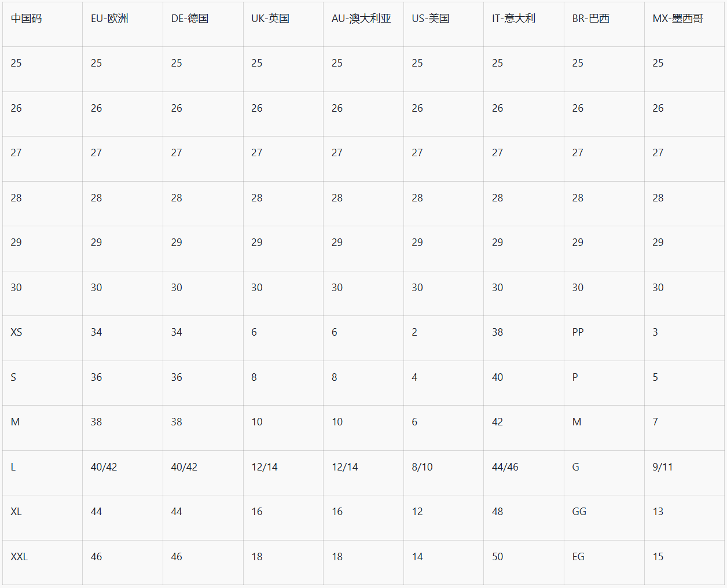Click 25 in the MX-墨西哥 column
This screenshot has height=588, width=727.
(658, 63)
